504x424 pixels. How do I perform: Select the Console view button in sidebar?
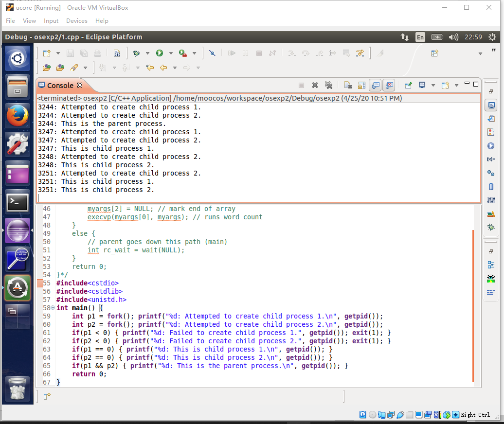click(491, 105)
